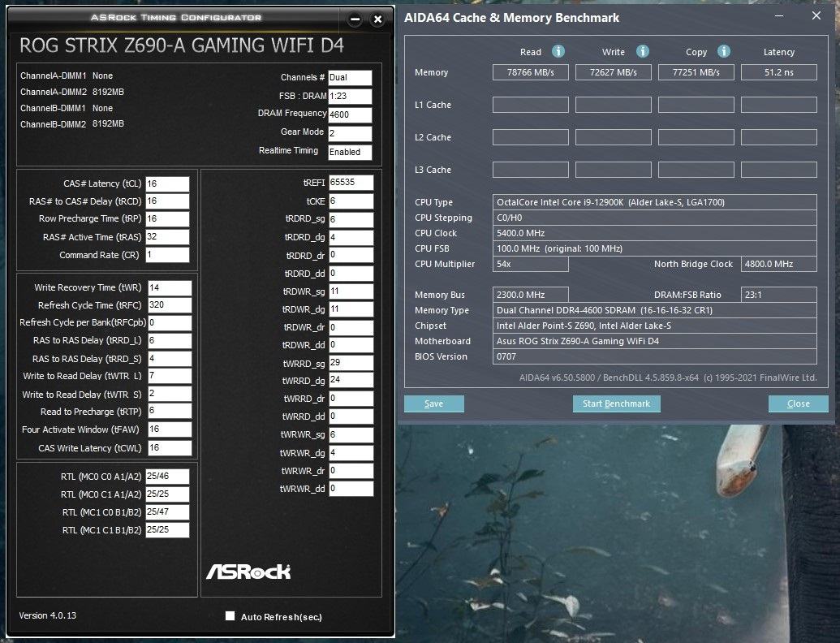Click the RAS# Active Time (tRAS) field
Viewport: 840px width, 643px height.
click(168, 237)
